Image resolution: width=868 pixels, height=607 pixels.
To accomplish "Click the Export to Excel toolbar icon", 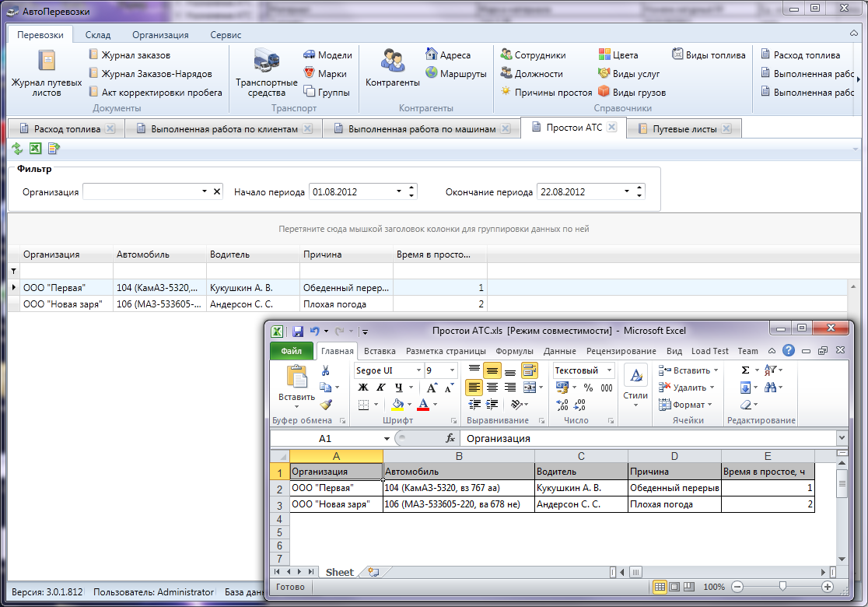I will 35,149.
